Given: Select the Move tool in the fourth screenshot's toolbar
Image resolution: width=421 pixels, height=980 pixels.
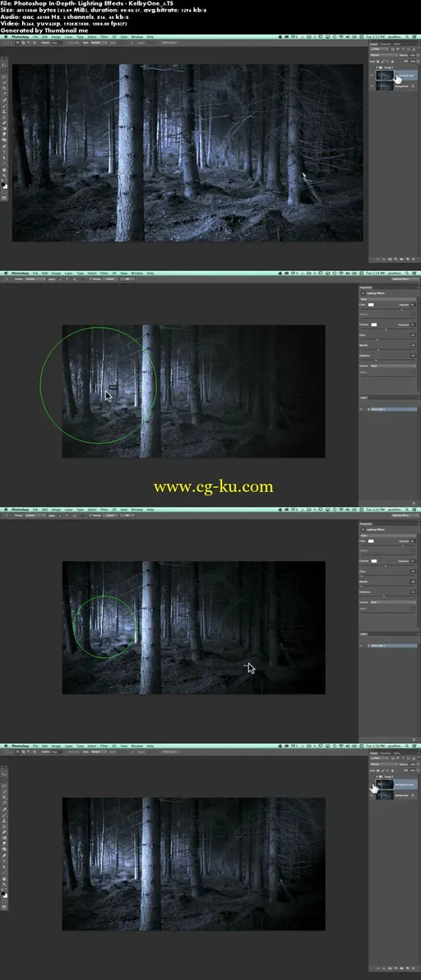Looking at the screenshot, I should tap(4, 773).
